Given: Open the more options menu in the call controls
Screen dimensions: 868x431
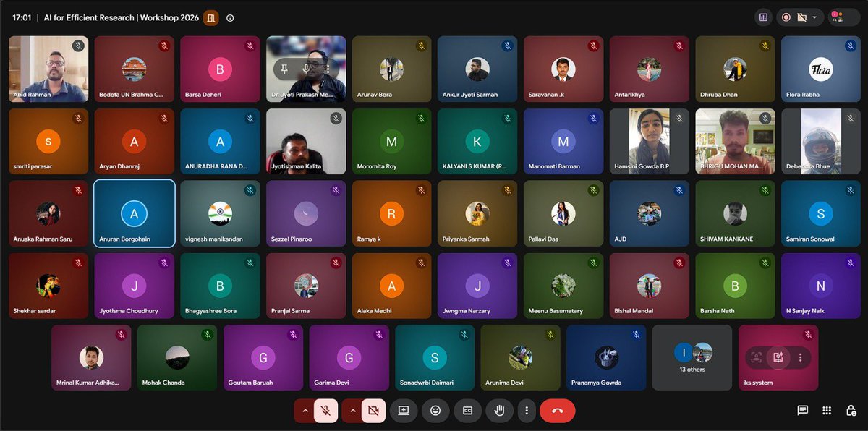Looking at the screenshot, I should click(527, 411).
